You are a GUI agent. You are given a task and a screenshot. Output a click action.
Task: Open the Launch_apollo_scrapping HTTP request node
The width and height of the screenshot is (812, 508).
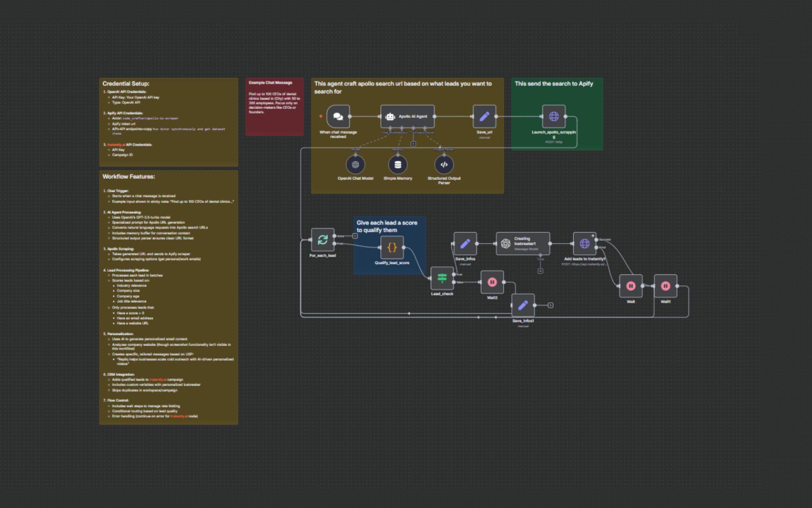[x=554, y=116]
